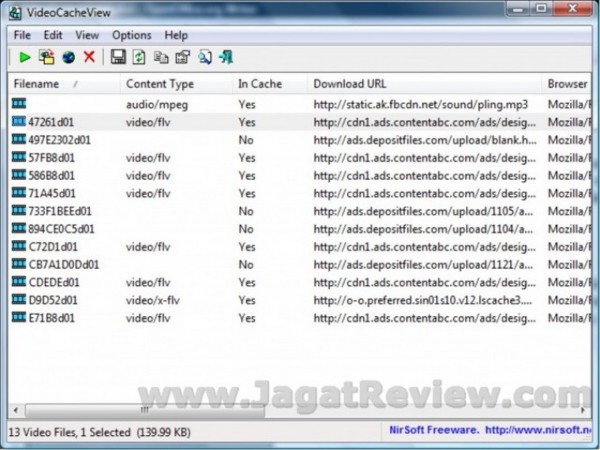Click the scrollbar left arrow
The height and width of the screenshot is (450, 600).
[x=16, y=410]
